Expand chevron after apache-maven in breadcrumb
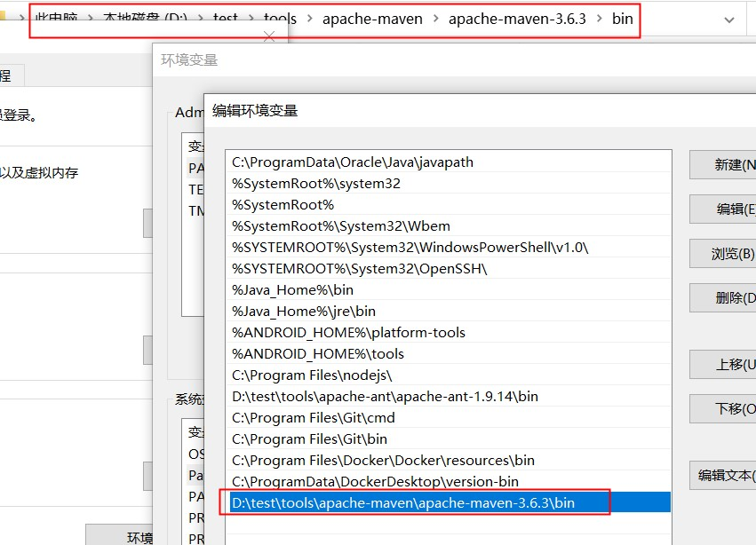The width and height of the screenshot is (756, 545). [x=436, y=19]
